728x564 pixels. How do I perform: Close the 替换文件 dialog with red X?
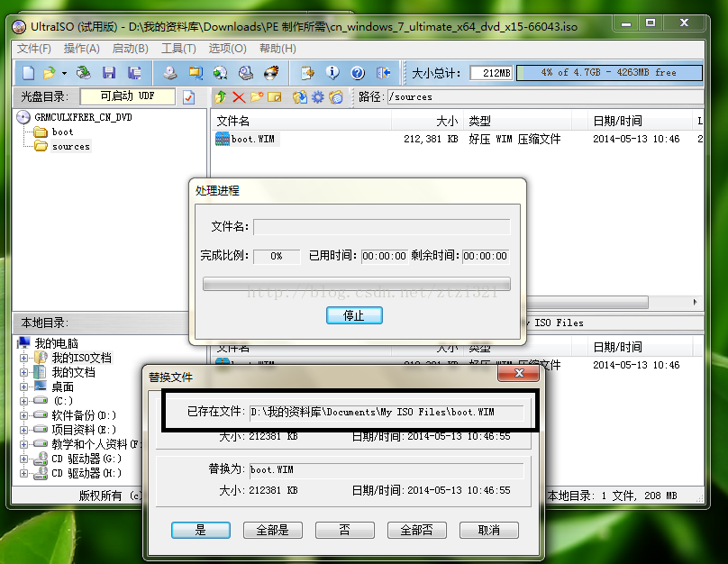(519, 373)
